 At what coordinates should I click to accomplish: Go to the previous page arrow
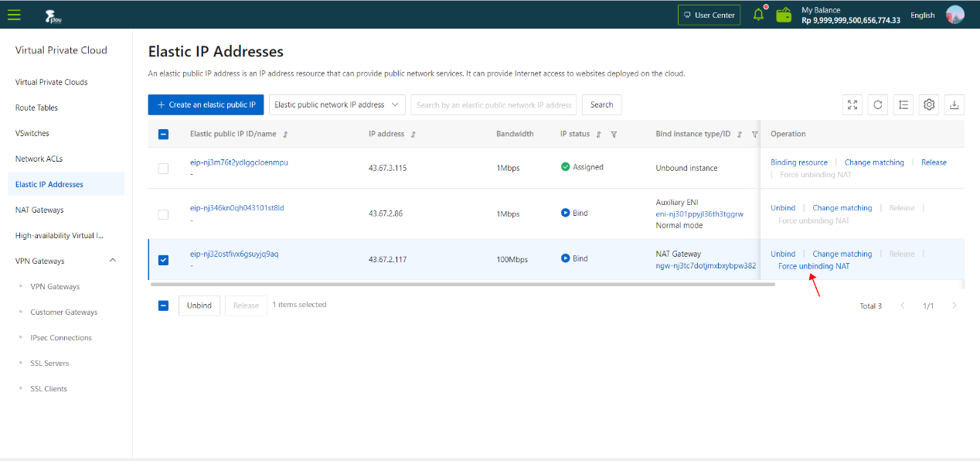[903, 306]
